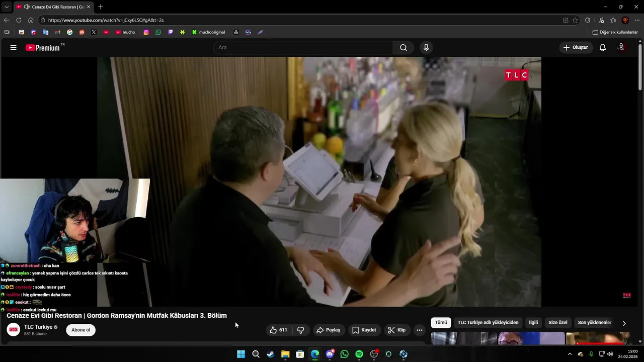Click the video player frame
Viewport: 644px width, 362px height.
pos(319,181)
